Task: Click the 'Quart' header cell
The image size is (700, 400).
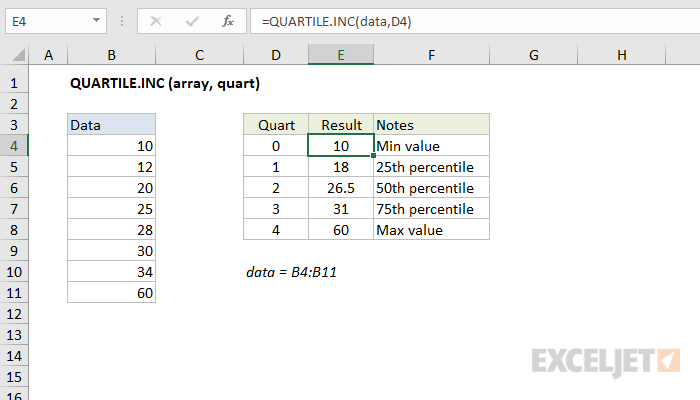Action: coord(276,125)
